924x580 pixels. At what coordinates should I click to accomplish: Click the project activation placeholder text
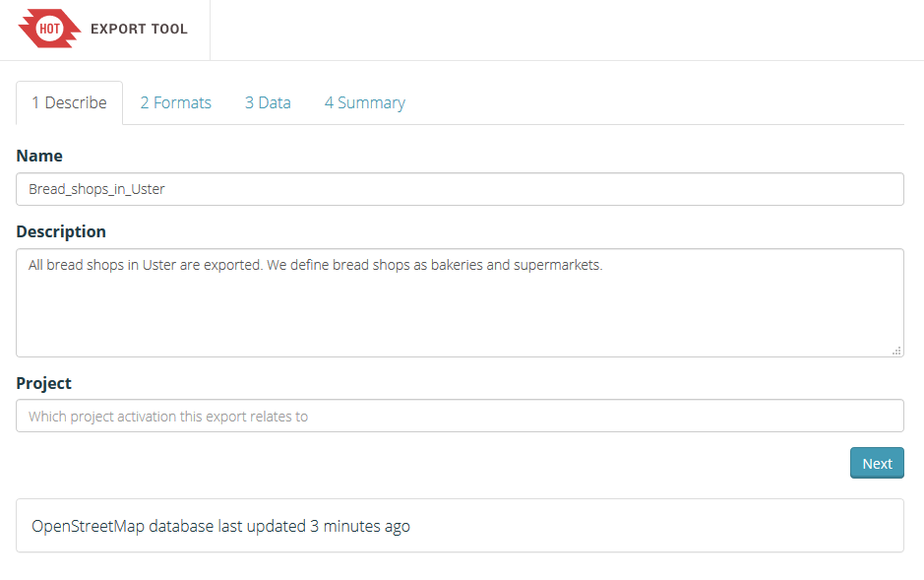168,417
